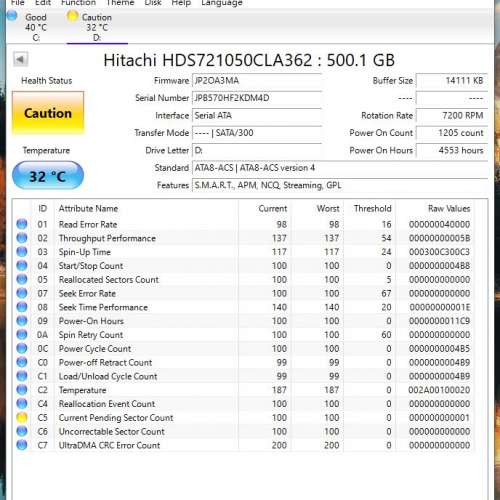
Task: Click the status icon for Spin Retry Count
Action: coord(22,335)
